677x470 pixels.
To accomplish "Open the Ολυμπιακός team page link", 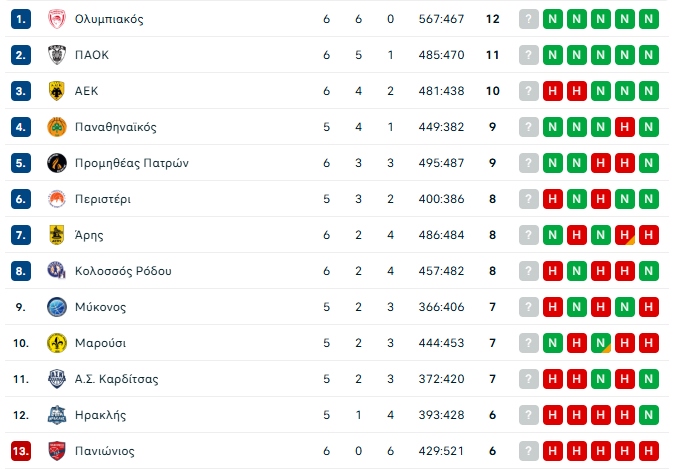I will [109, 19].
